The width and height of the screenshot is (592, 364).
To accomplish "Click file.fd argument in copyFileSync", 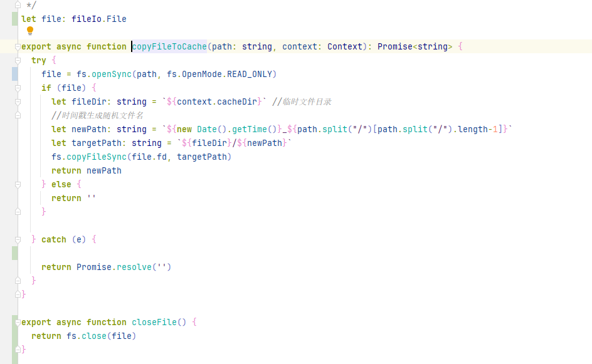I will (x=149, y=157).
